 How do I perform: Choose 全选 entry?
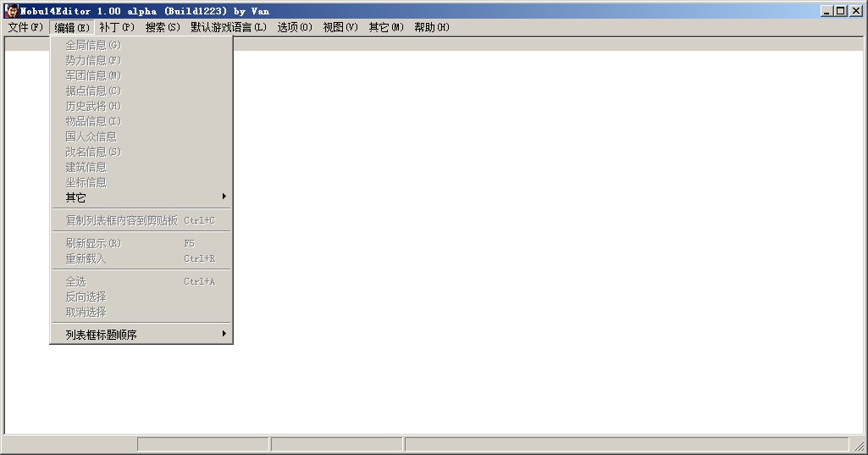coord(141,281)
